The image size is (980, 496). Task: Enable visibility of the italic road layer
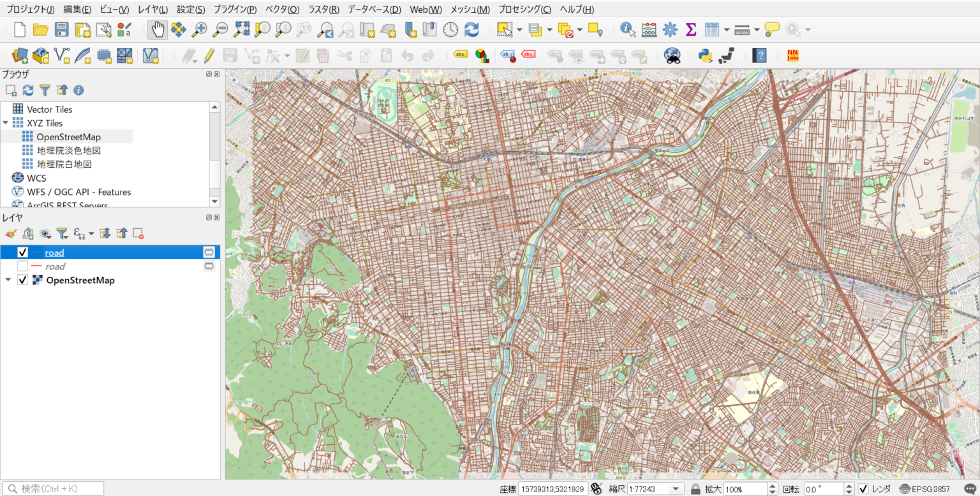22,266
